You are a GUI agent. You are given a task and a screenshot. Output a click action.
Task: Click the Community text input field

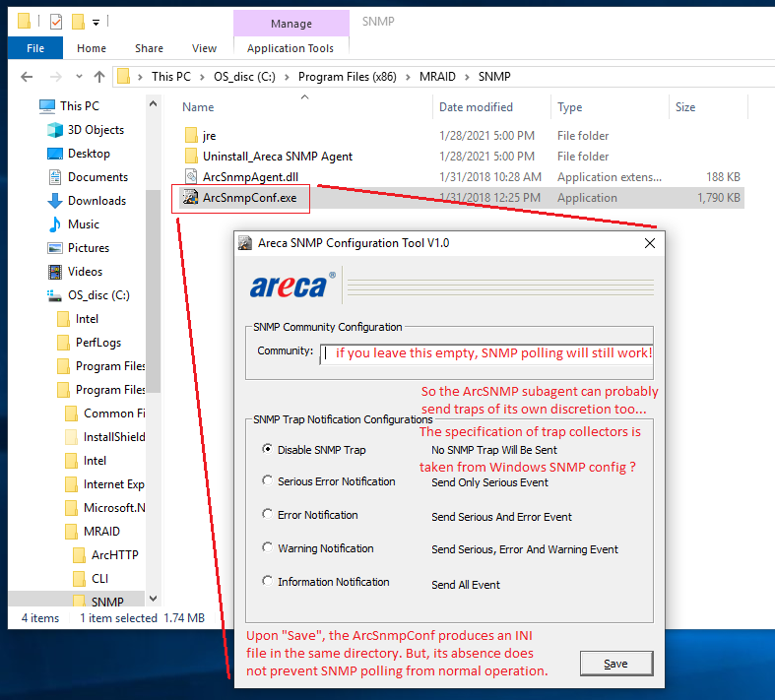point(486,353)
